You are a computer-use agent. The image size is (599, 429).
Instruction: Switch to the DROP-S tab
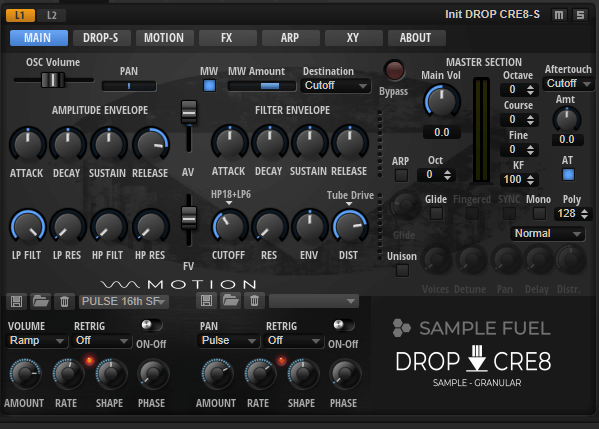102,38
